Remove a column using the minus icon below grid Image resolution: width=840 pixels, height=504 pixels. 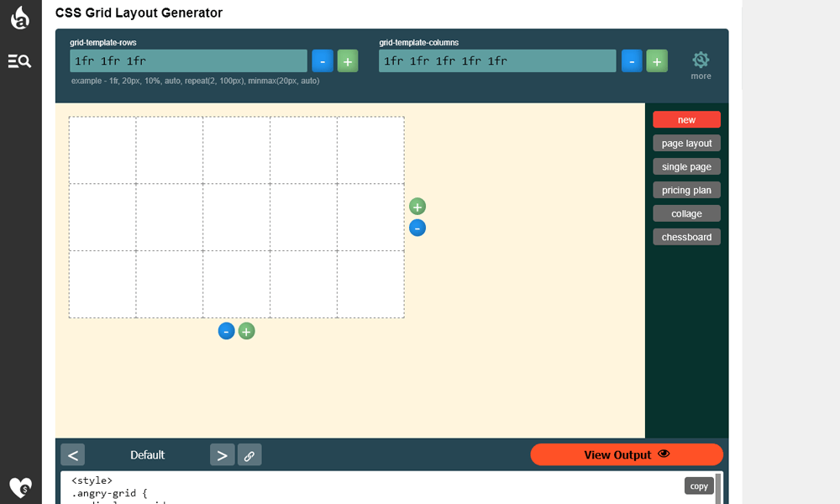coord(226,331)
